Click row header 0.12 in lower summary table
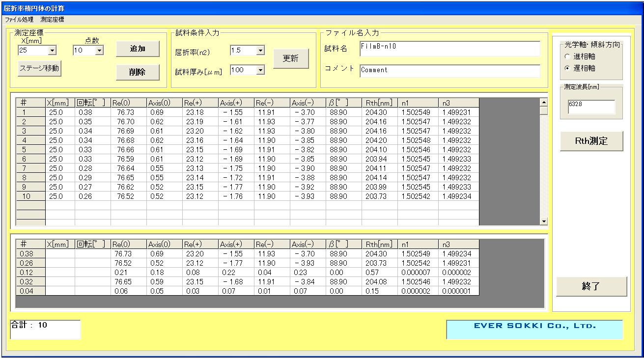Image resolution: width=644 pixels, height=358 pixels. pos(30,273)
